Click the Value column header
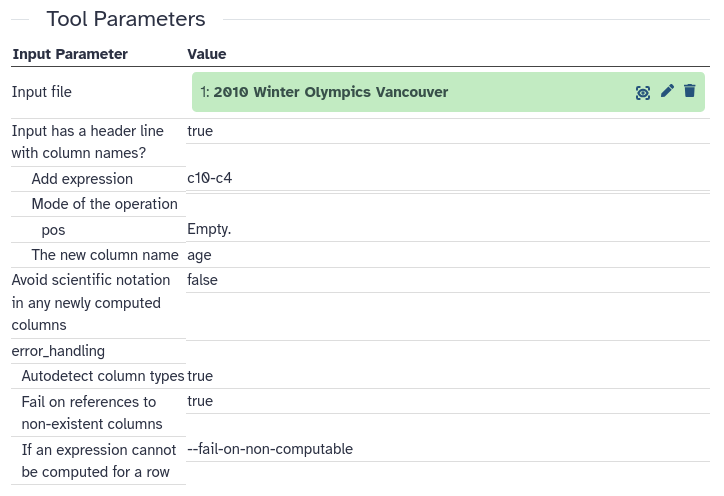Image resolution: width=724 pixels, height=496 pixels. [206, 54]
